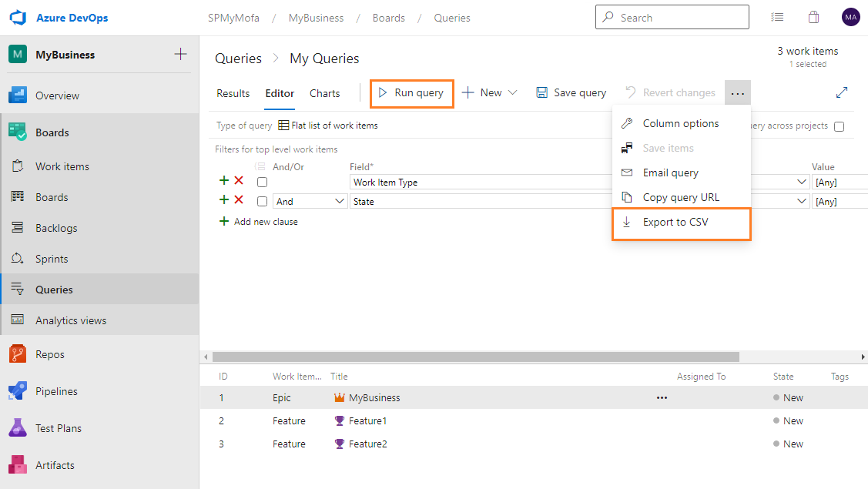The width and height of the screenshot is (868, 489).
Task: Go to Test Plans flask icon
Action: tap(18, 428)
